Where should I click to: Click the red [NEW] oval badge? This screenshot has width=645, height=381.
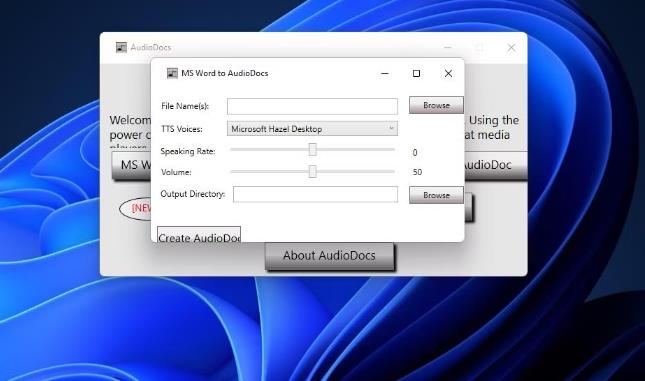tap(136, 209)
